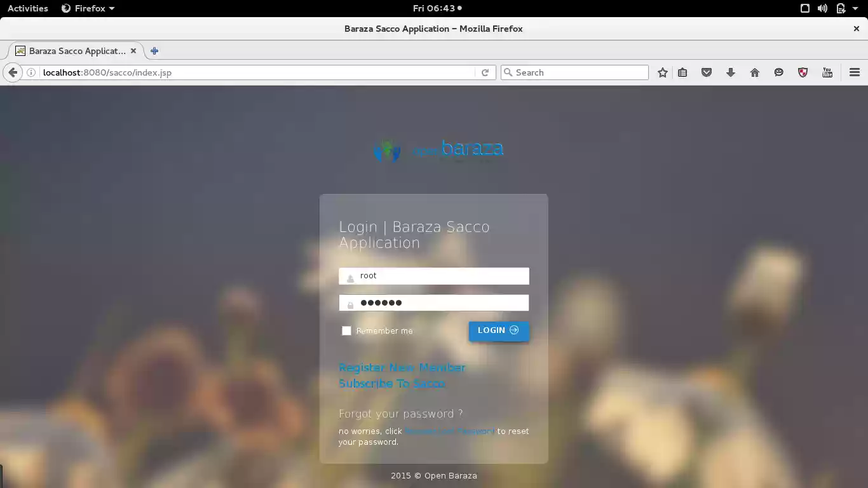The image size is (868, 488).
Task: Follow the Subscribe To Sacco link
Action: click(x=391, y=383)
